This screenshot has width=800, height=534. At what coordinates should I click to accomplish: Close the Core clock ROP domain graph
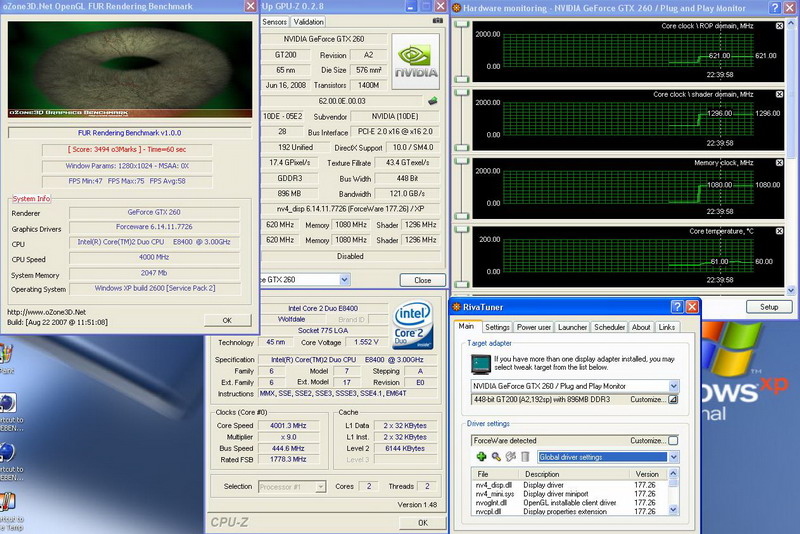(779, 26)
